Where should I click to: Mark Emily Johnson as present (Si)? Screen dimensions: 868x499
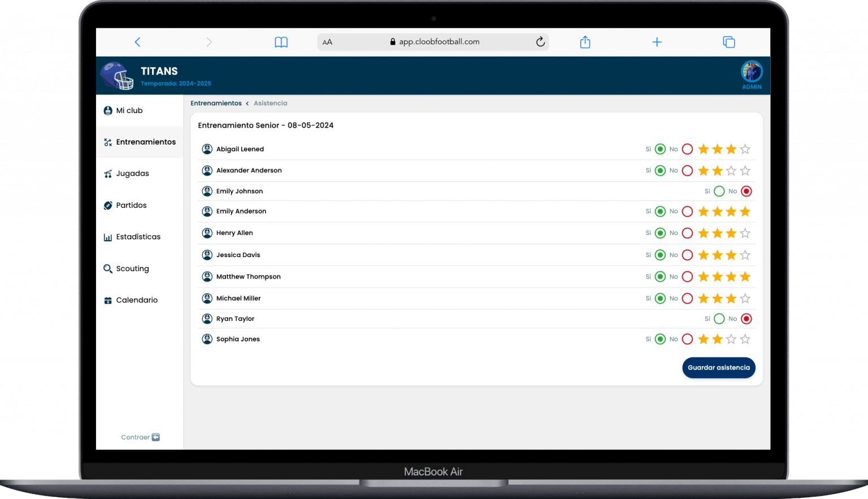tap(719, 191)
